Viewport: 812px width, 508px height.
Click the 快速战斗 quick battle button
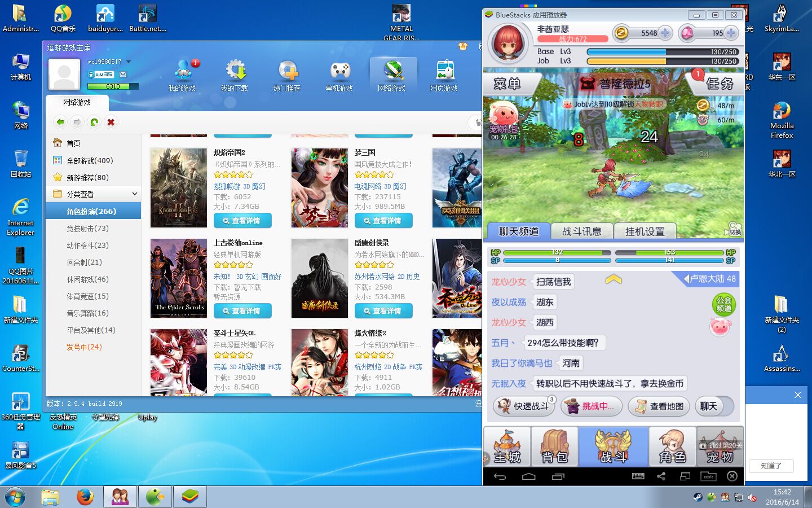524,406
